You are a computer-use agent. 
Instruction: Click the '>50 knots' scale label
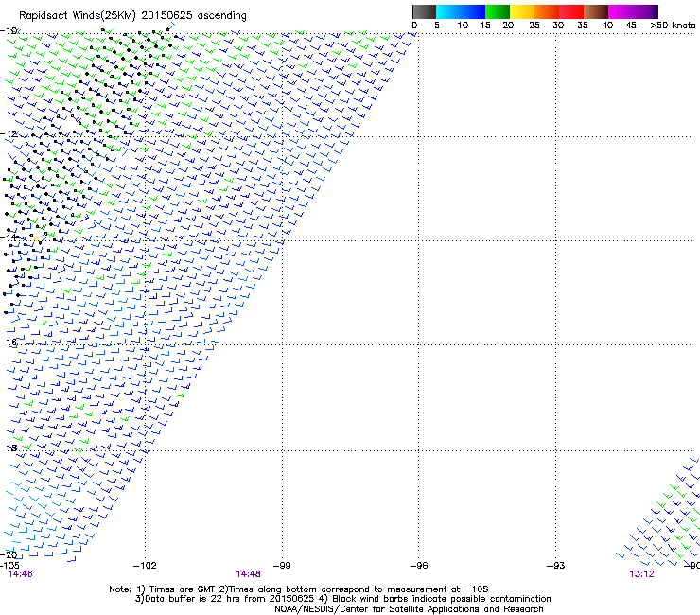(673, 26)
